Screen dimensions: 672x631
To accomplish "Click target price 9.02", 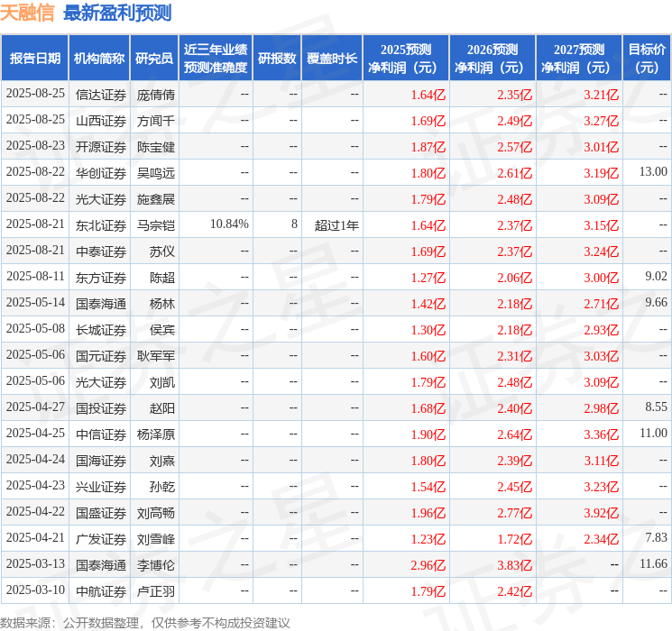I will point(656,277).
